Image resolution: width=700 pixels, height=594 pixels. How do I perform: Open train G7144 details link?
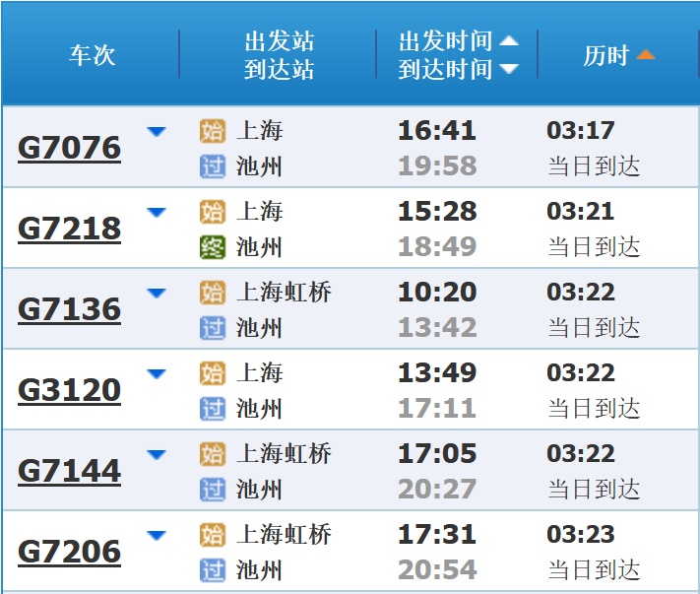(x=69, y=471)
